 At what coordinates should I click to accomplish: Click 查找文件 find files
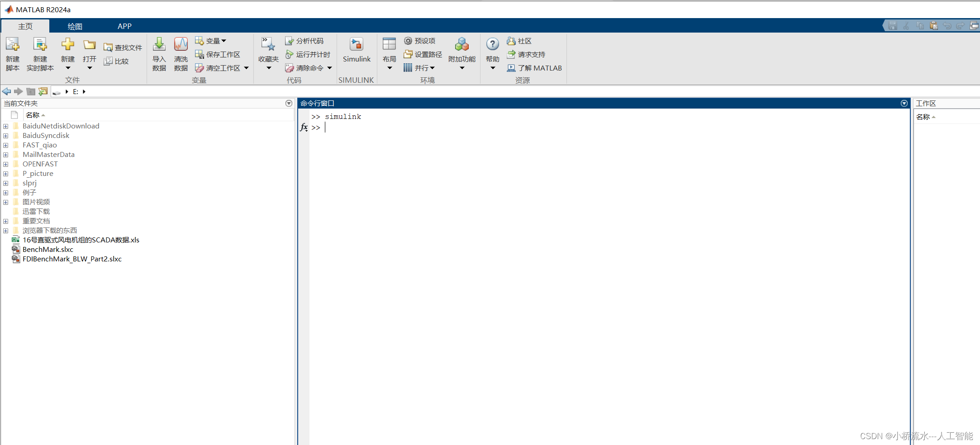123,47
